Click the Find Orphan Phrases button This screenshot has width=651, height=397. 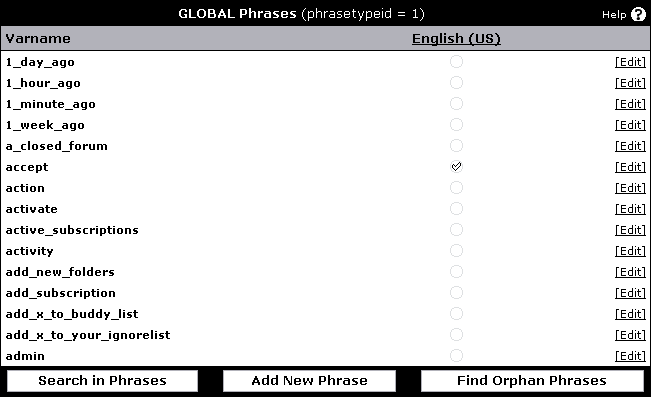532,381
